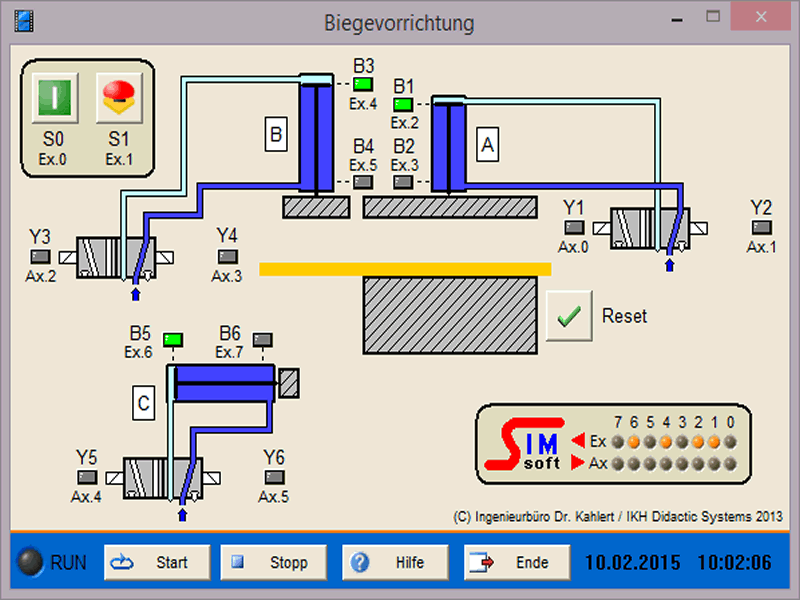Toggle the B1 sensor indicator Ex.2
The height and width of the screenshot is (600, 800).
(404, 104)
